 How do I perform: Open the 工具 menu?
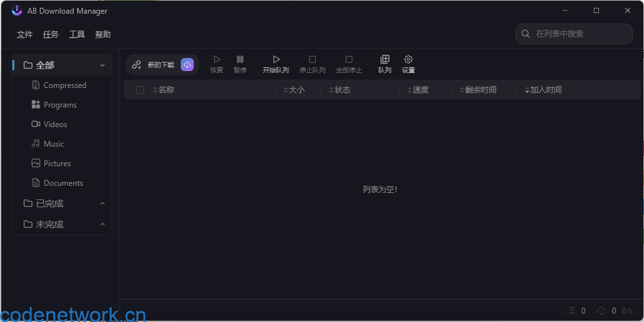tap(77, 35)
